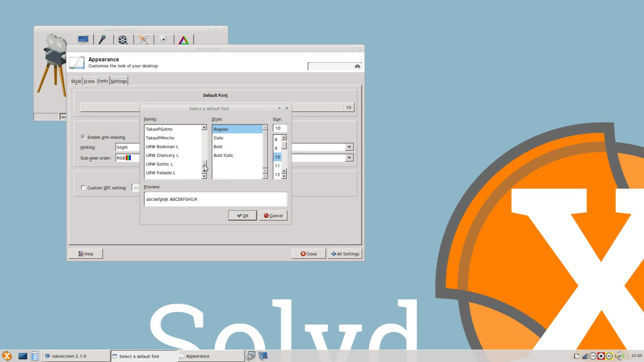Image resolution: width=644 pixels, height=362 pixels.
Task: Click the Size list scrollbar thumb
Action: pyautogui.click(x=284, y=145)
